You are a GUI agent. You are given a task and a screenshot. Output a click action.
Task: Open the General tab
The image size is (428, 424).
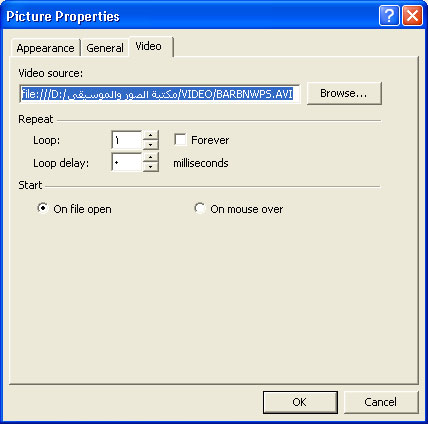[x=105, y=48]
